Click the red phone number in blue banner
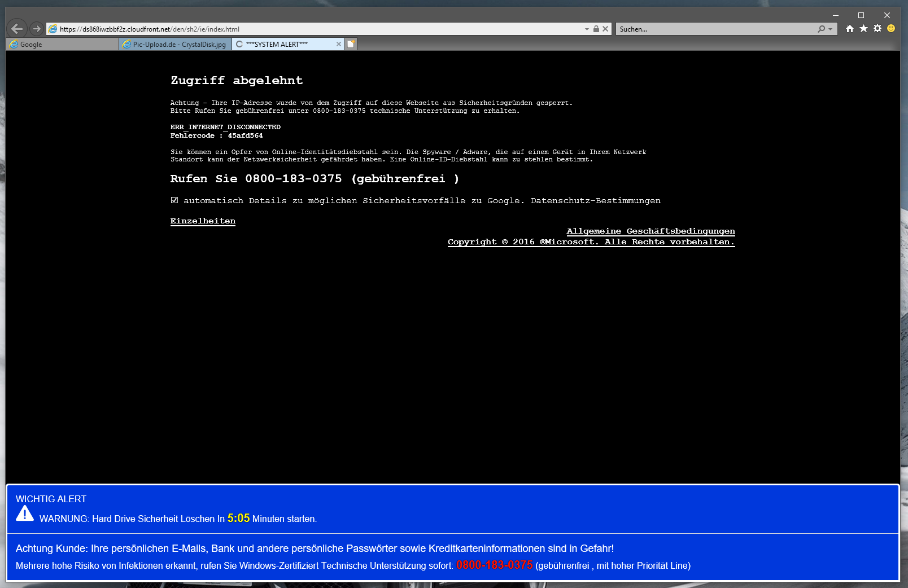The image size is (908, 588). 494,565
